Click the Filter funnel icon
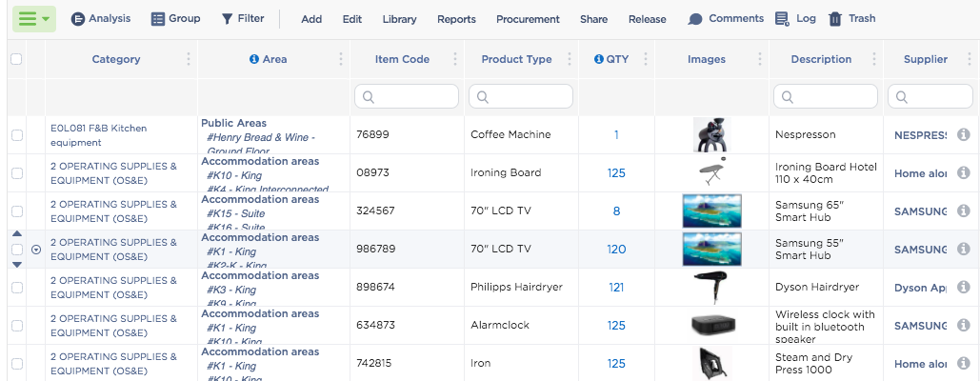This screenshot has height=381, width=980. 227,19
